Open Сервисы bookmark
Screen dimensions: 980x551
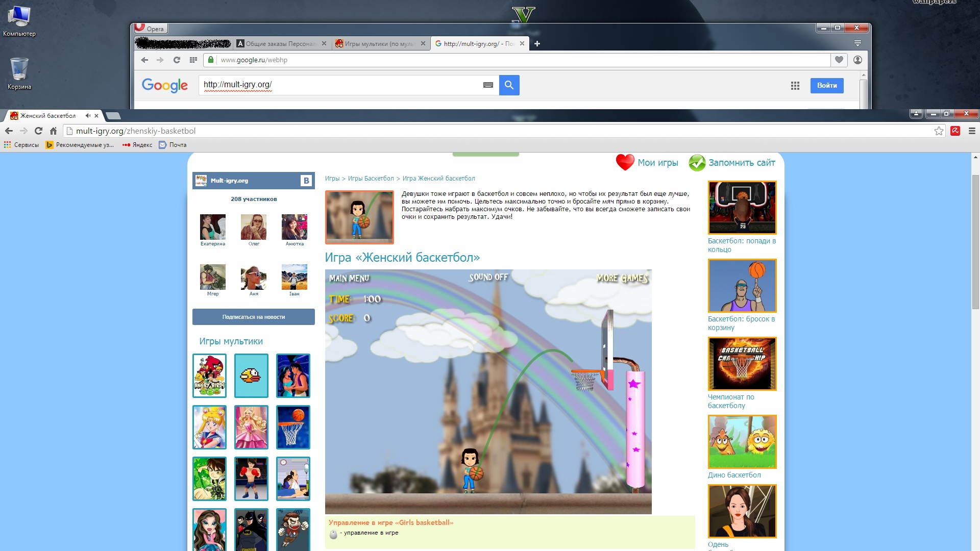pos(21,145)
